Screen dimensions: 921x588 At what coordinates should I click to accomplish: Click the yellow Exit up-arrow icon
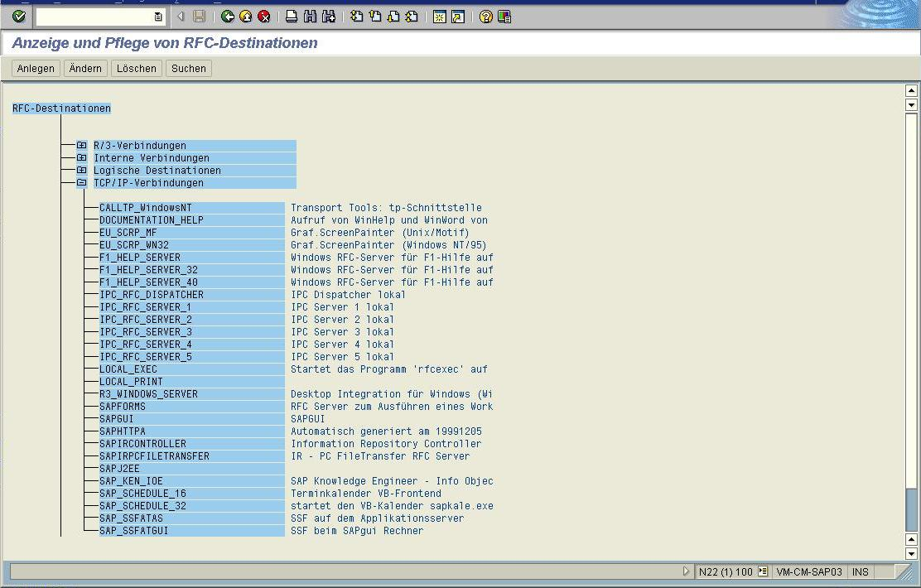245,17
